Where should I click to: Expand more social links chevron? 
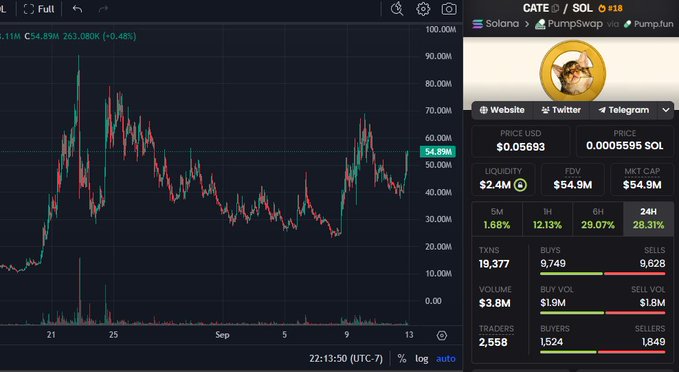point(666,110)
